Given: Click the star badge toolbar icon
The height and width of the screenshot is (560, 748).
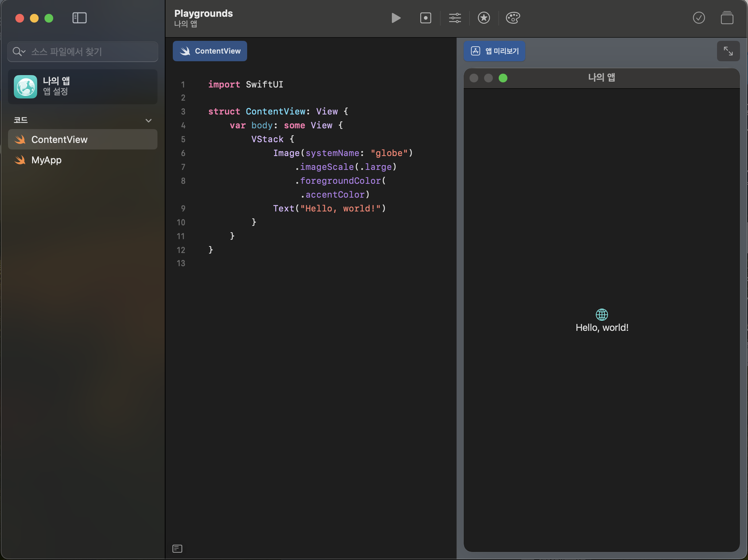Looking at the screenshot, I should pos(484,18).
